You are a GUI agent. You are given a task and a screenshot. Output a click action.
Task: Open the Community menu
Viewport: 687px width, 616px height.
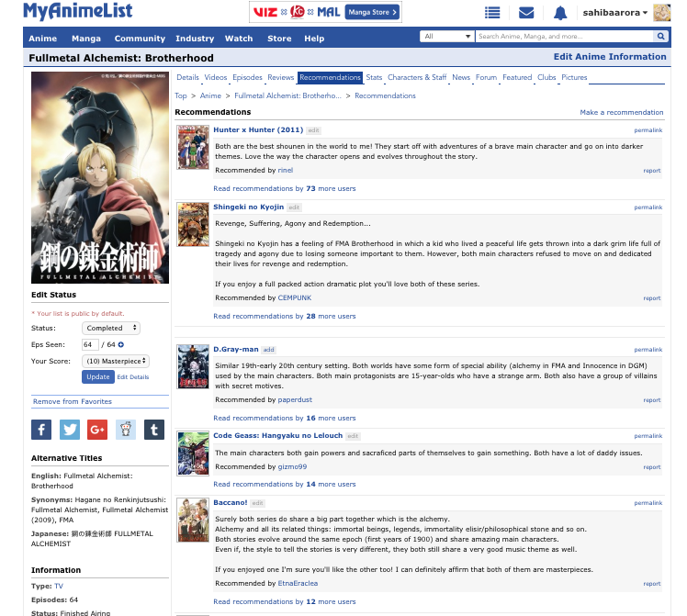[x=140, y=39]
